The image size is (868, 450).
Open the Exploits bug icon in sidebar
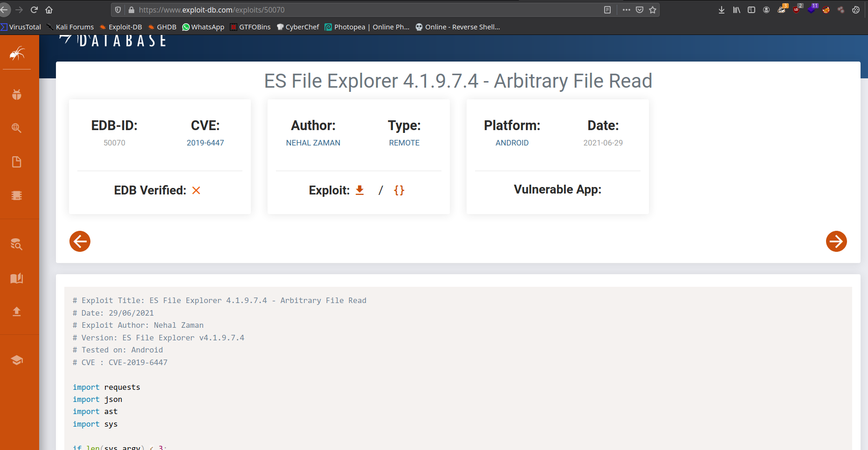[x=17, y=95]
